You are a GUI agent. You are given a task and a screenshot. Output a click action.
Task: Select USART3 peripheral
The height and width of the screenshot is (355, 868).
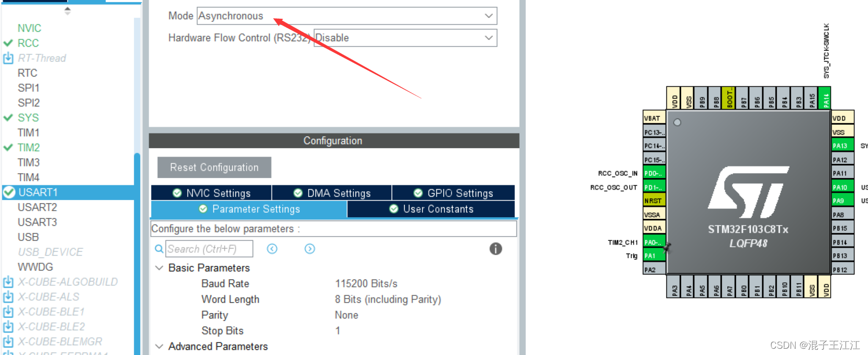tap(37, 222)
